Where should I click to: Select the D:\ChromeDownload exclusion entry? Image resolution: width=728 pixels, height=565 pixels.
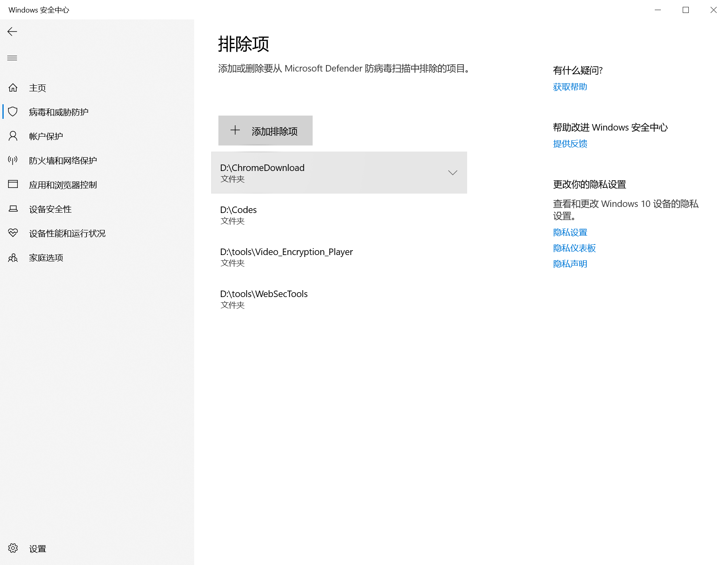click(339, 173)
